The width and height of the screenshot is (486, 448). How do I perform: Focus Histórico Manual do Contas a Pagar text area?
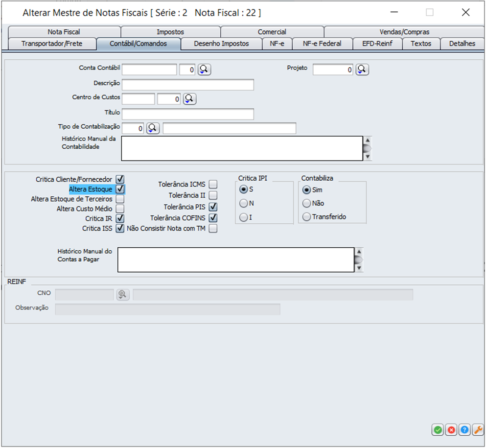(x=236, y=260)
